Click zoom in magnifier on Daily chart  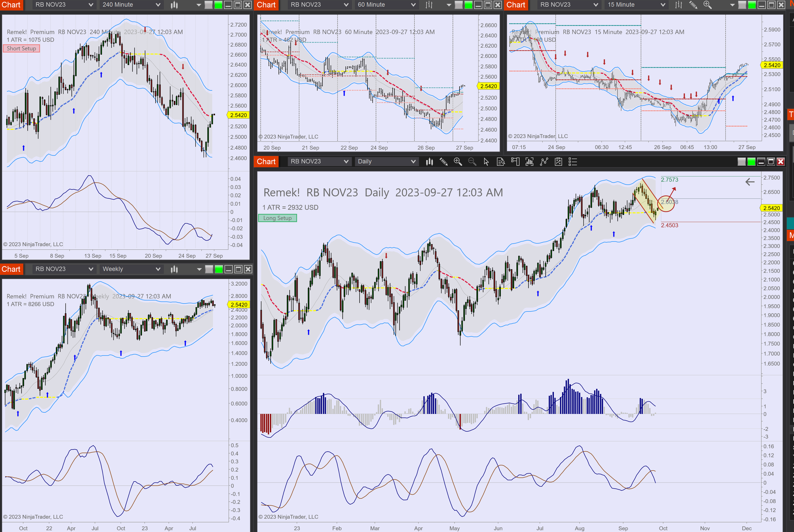[x=458, y=162]
